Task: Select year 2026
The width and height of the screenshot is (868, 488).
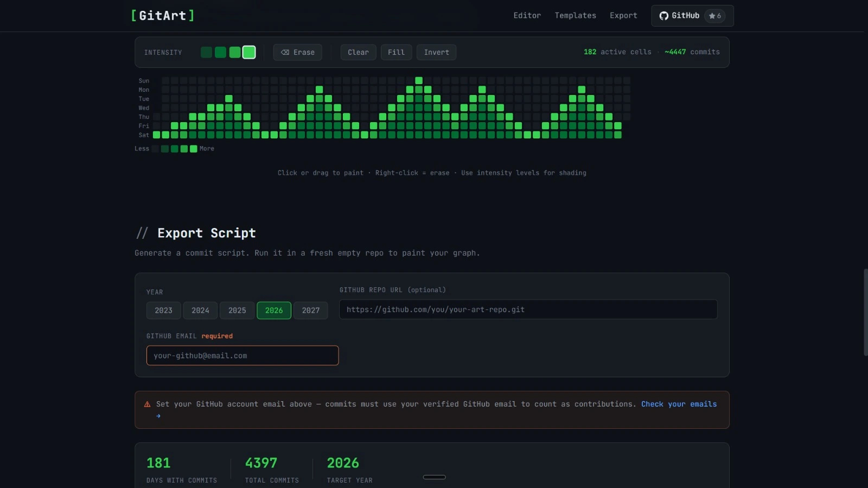Action: (274, 310)
